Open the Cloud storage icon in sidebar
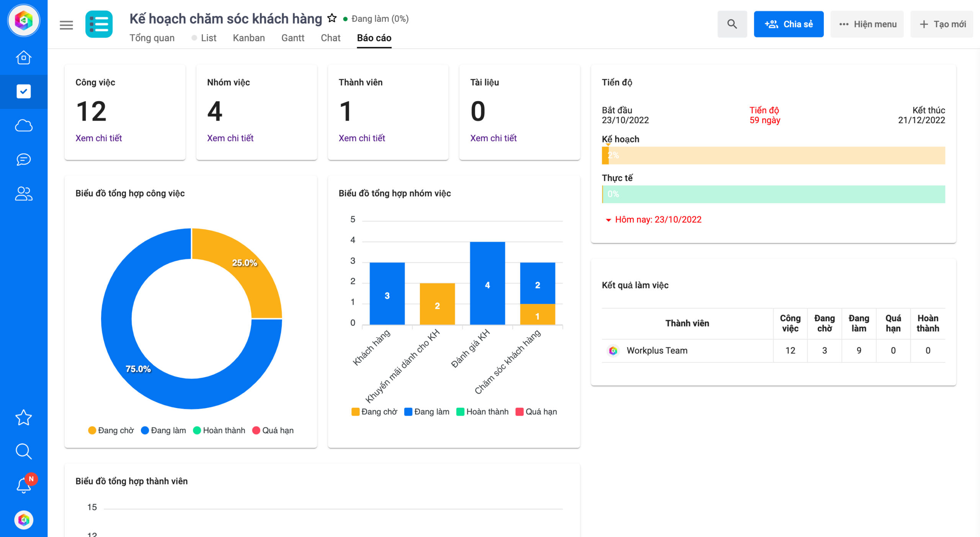980x537 pixels. point(24,126)
